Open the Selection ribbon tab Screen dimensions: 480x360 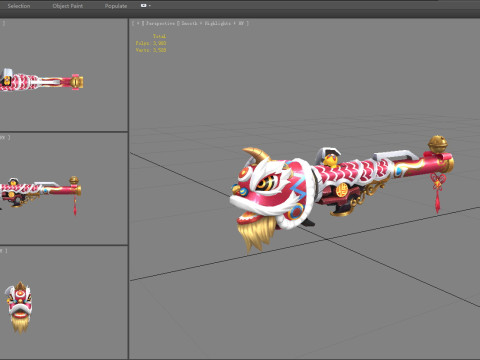pyautogui.click(x=19, y=6)
